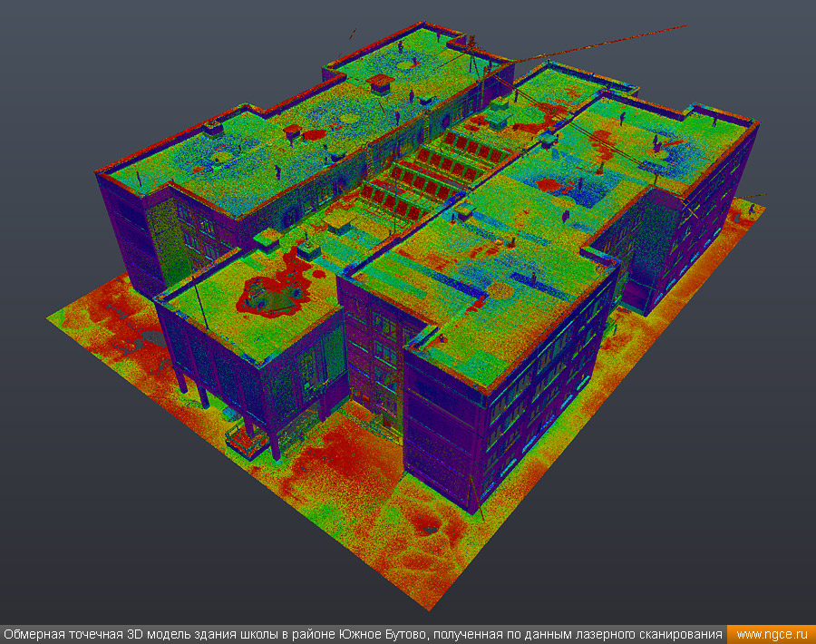Pick the circular mark on the nearest roof
816x644 pixels.
click(500, 290)
